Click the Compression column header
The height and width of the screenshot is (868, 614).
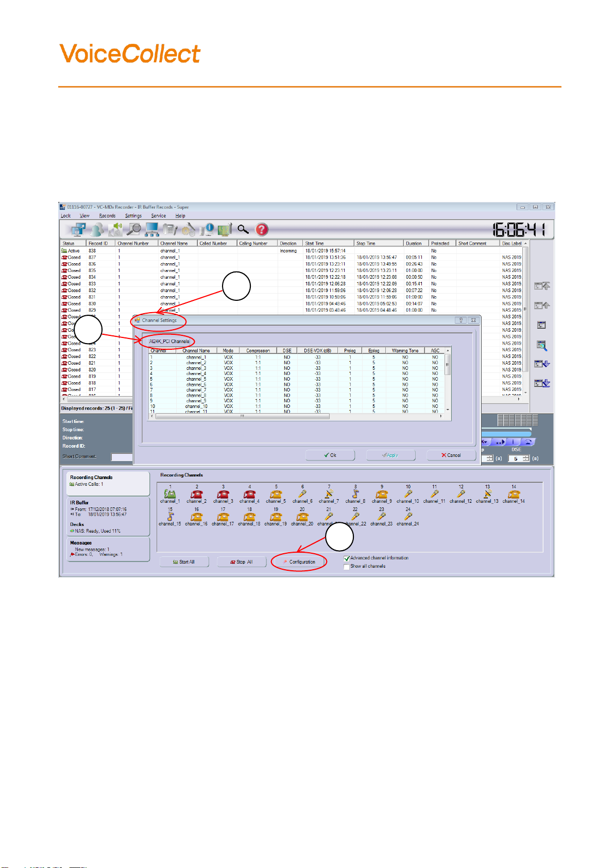click(258, 351)
